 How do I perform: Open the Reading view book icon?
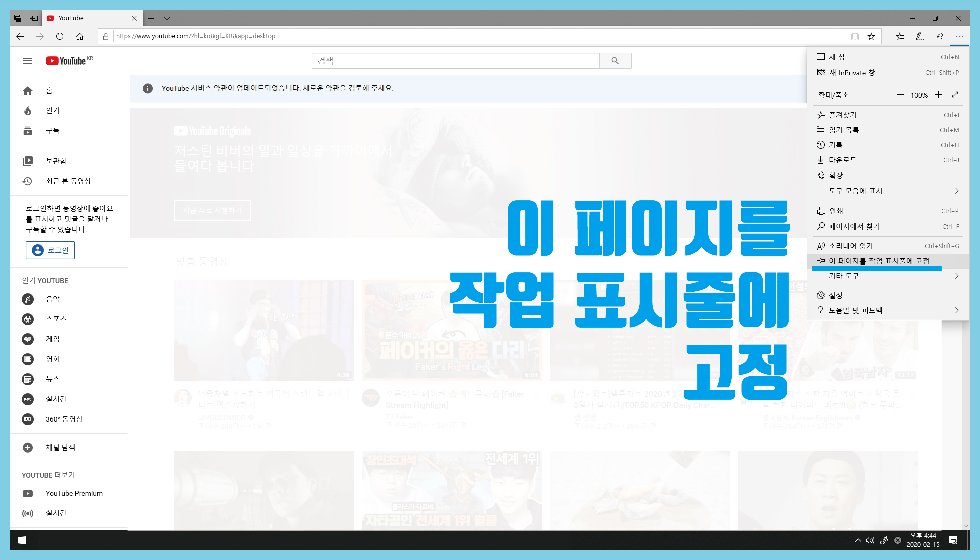click(855, 36)
